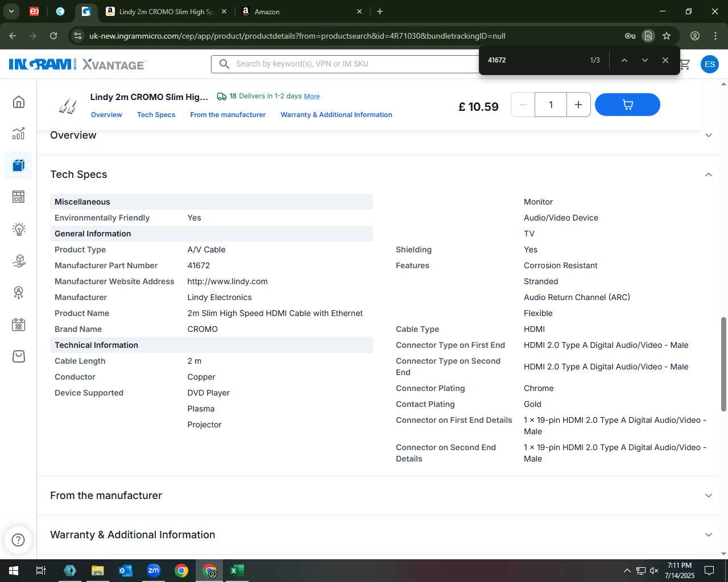The image size is (728, 582).
Task: Open File Explorer from taskbar
Action: (x=98, y=571)
